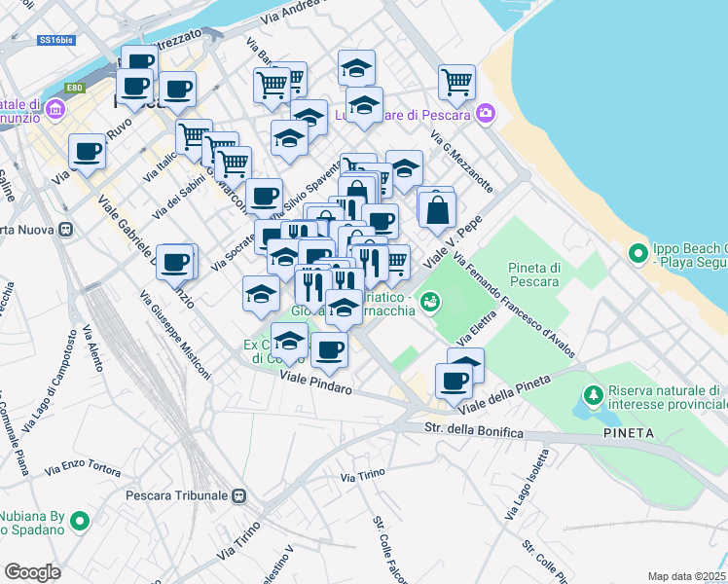Open the cafe marker near Viale della Pineta
The width and height of the screenshot is (728, 584).
(x=455, y=383)
